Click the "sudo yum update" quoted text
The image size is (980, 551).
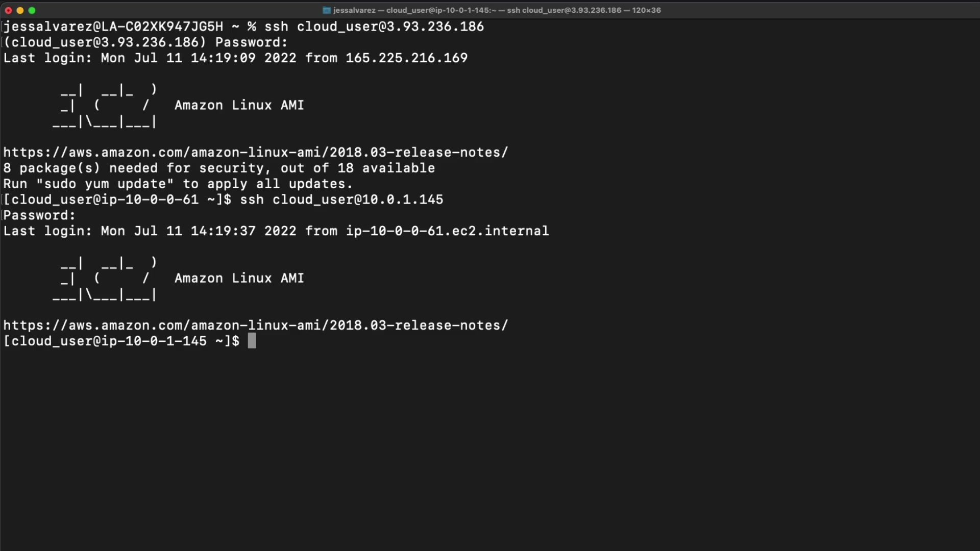[x=105, y=184]
